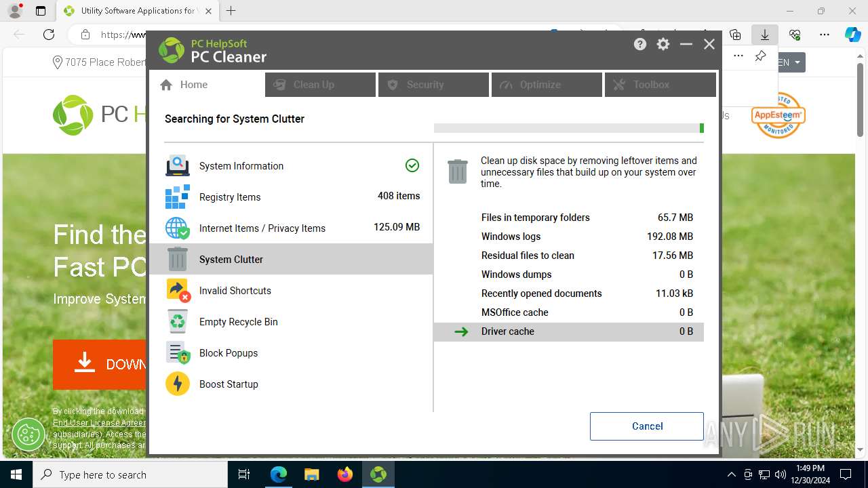Switch to the Optimize tab
868x488 pixels.
point(547,85)
